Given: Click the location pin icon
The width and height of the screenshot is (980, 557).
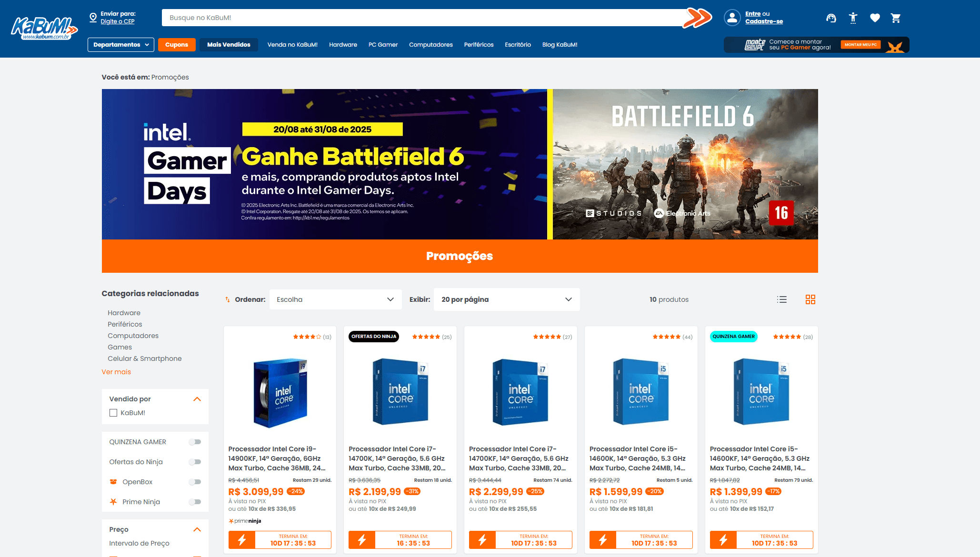Looking at the screenshot, I should [x=93, y=18].
